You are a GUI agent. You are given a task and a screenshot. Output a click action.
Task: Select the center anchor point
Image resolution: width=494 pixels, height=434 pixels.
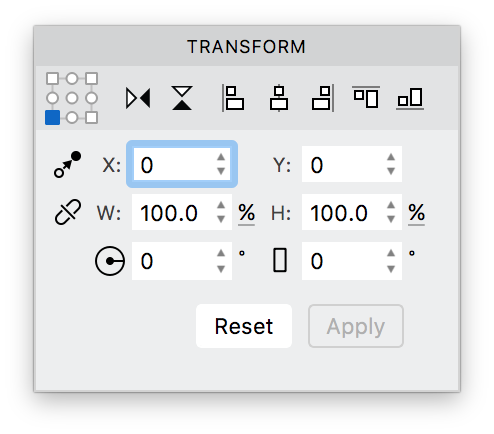pyautogui.click(x=72, y=98)
